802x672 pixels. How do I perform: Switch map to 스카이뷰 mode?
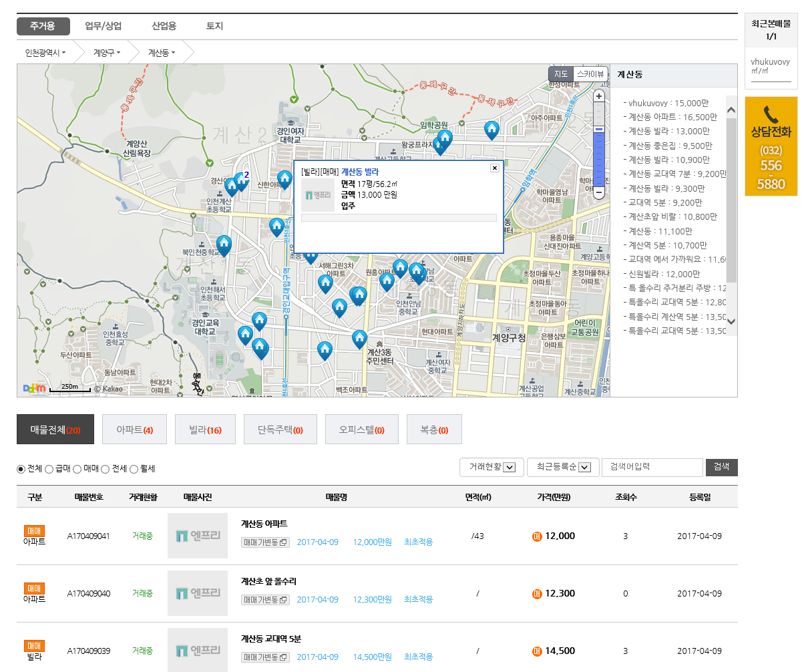click(590, 74)
